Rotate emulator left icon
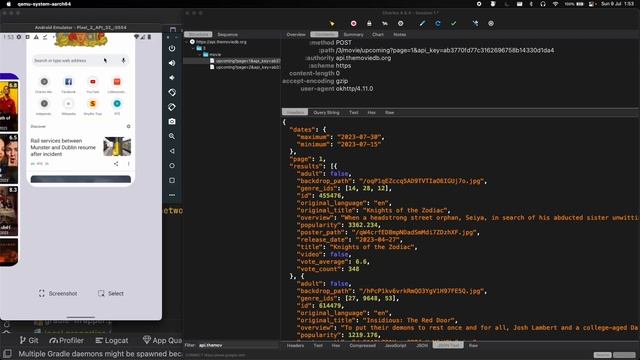640x360 pixels. 172,92
